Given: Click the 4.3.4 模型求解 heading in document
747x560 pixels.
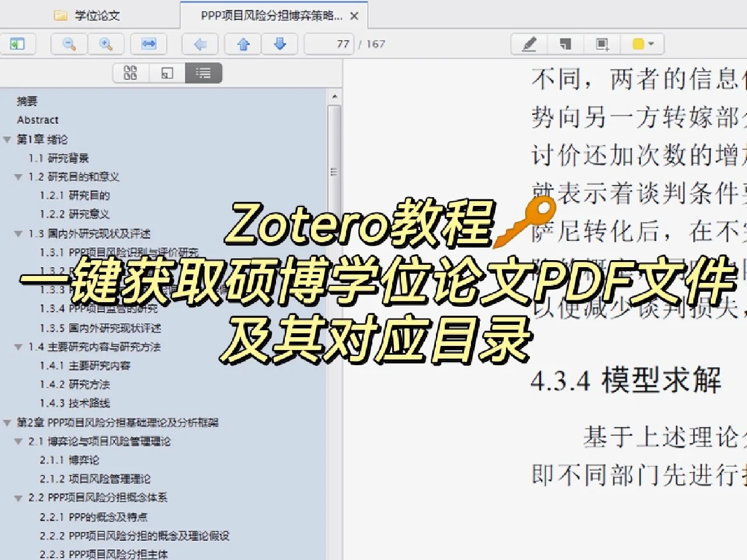Looking at the screenshot, I should pyautogui.click(x=626, y=380).
